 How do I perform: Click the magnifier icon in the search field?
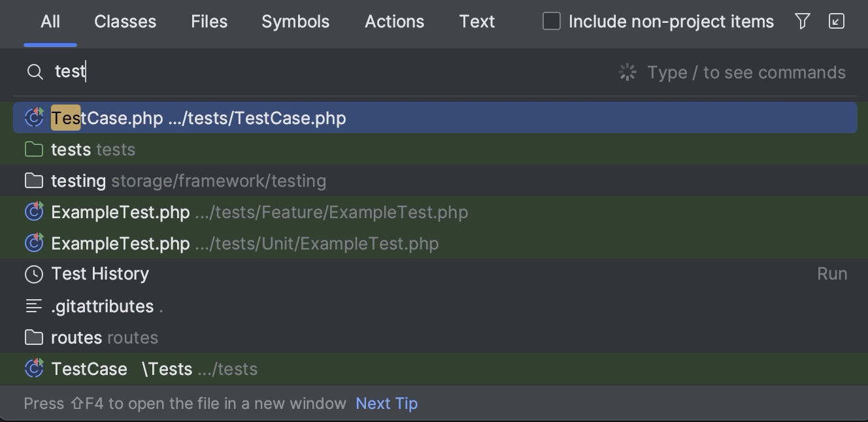[35, 72]
